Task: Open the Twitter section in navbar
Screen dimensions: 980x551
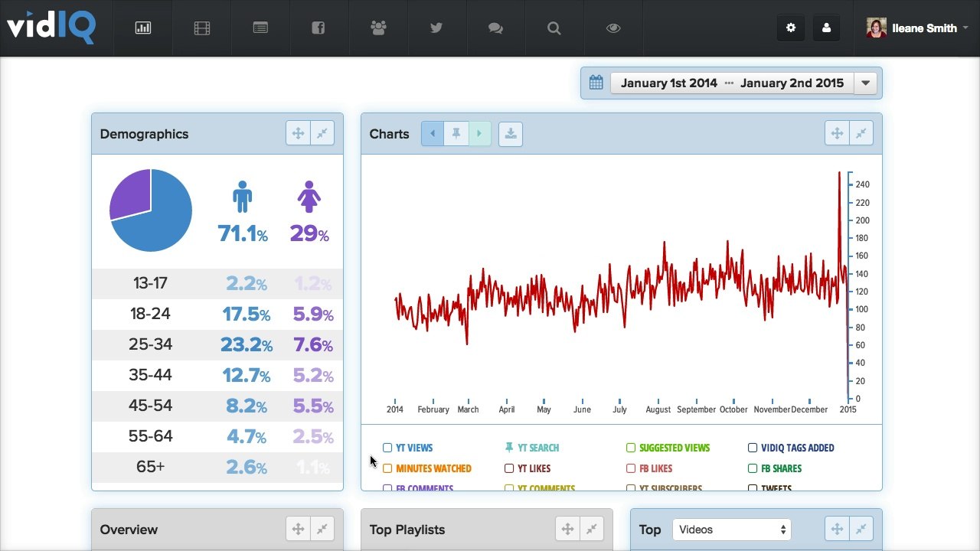Action: (436, 28)
